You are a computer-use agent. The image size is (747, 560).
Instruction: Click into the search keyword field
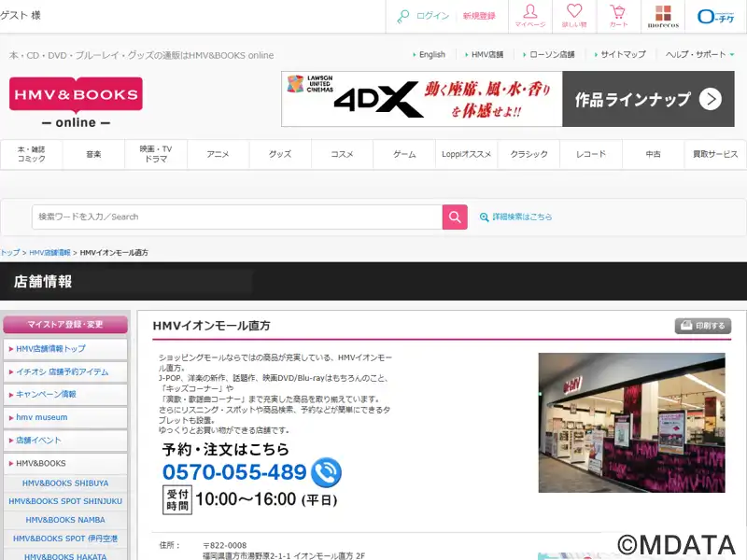(236, 217)
